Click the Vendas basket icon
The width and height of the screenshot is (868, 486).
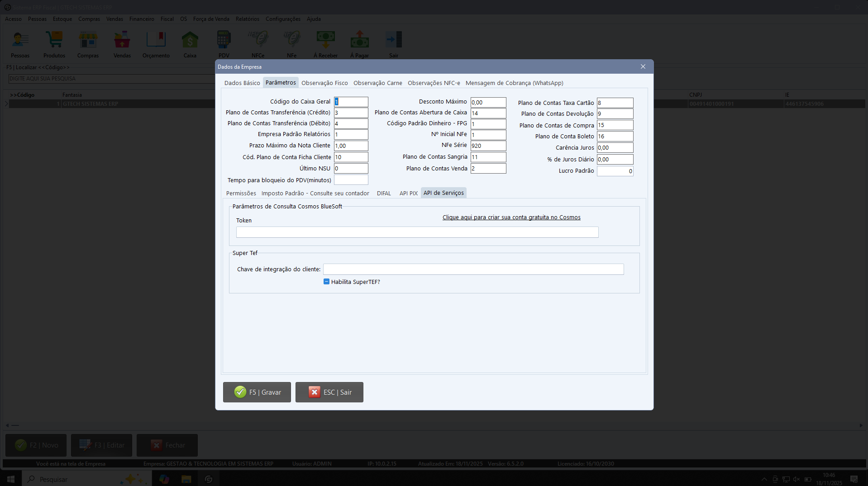pos(122,44)
